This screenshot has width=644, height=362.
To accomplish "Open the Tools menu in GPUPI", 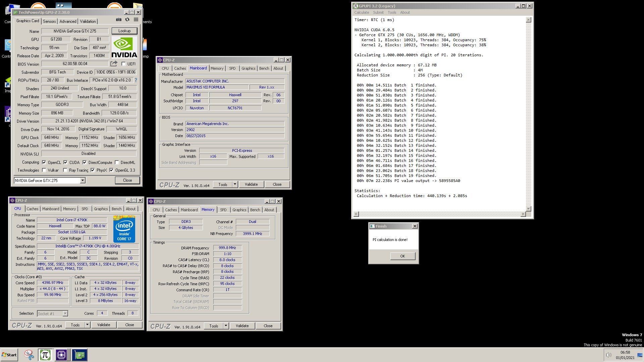I will (392, 12).
